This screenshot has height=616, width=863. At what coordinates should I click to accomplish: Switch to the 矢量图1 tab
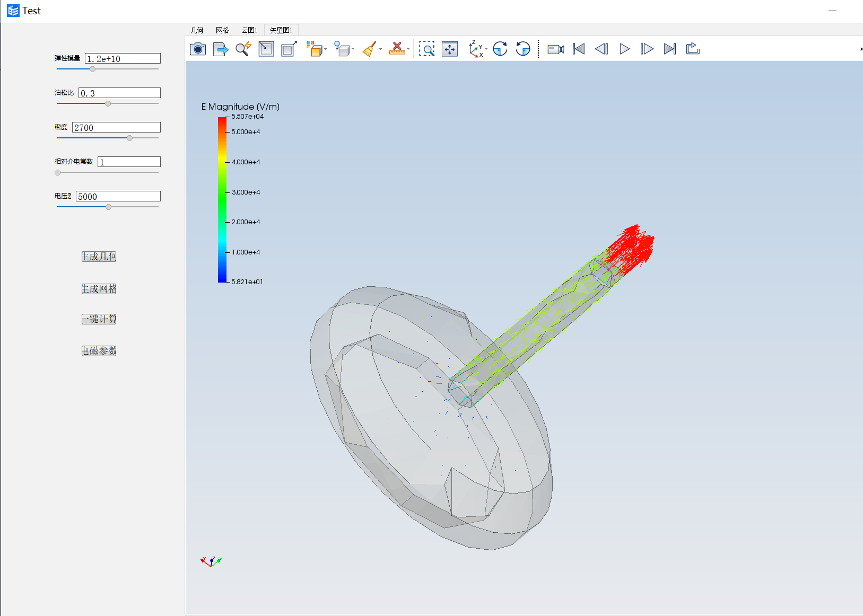(281, 30)
